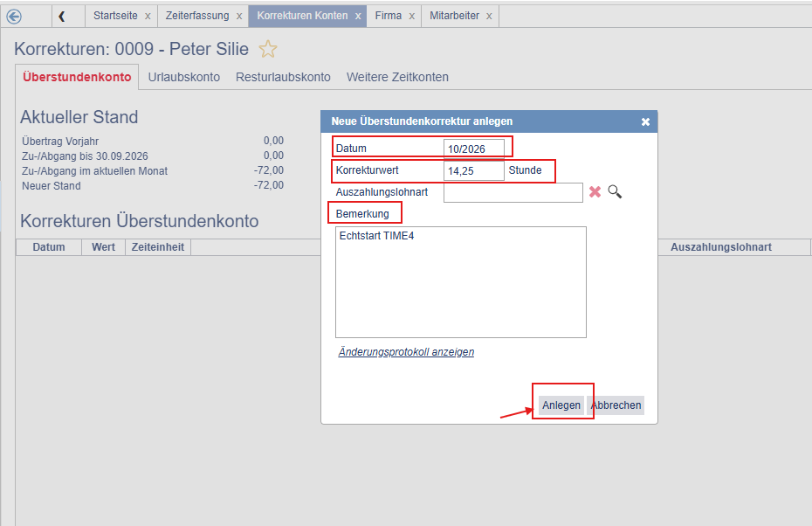
Task: Select the Überstundenkonto sub-tab
Action: pyautogui.click(x=77, y=77)
